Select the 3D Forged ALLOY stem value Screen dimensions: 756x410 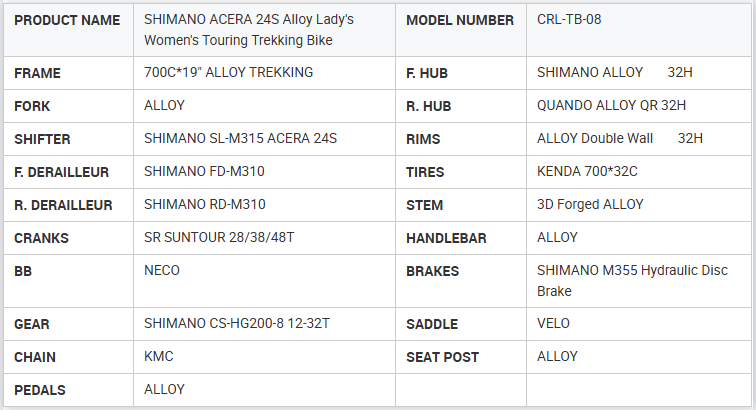pyautogui.click(x=590, y=204)
